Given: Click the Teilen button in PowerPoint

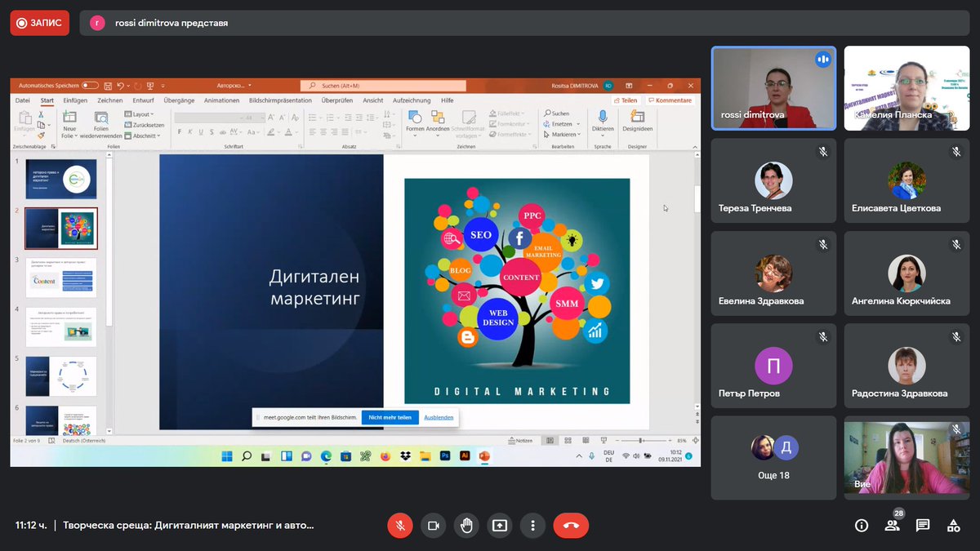Looking at the screenshot, I should [x=626, y=100].
